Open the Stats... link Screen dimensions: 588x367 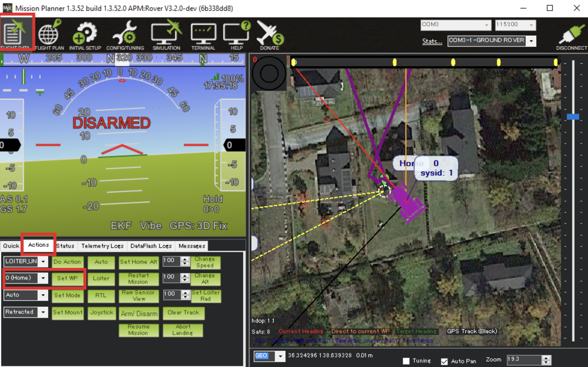[x=432, y=41]
